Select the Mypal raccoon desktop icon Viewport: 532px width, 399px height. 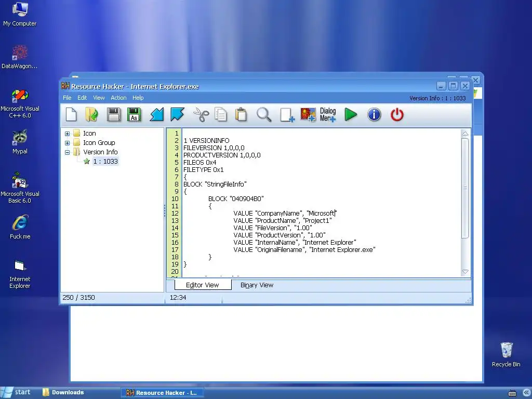click(20, 142)
